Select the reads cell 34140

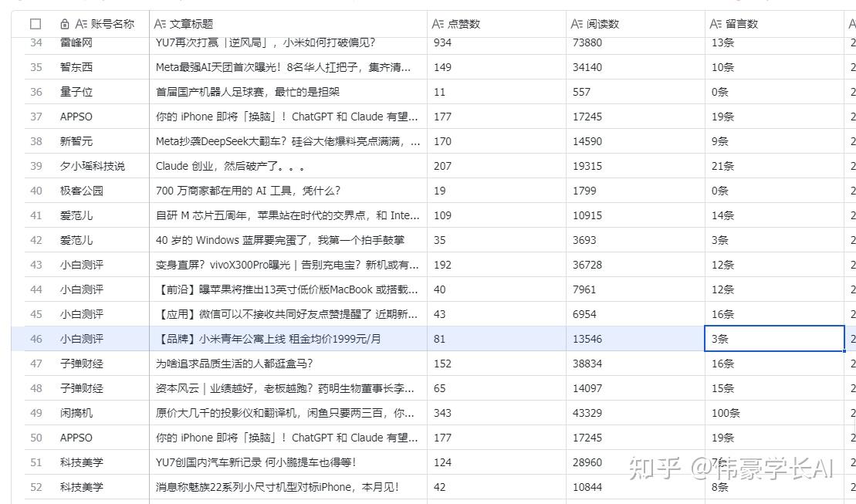[587, 67]
